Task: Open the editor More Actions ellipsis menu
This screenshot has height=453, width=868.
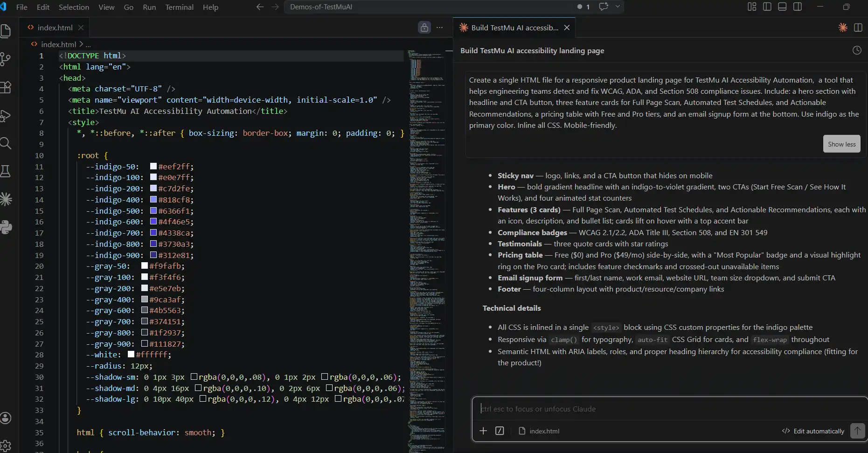Action: [439, 28]
